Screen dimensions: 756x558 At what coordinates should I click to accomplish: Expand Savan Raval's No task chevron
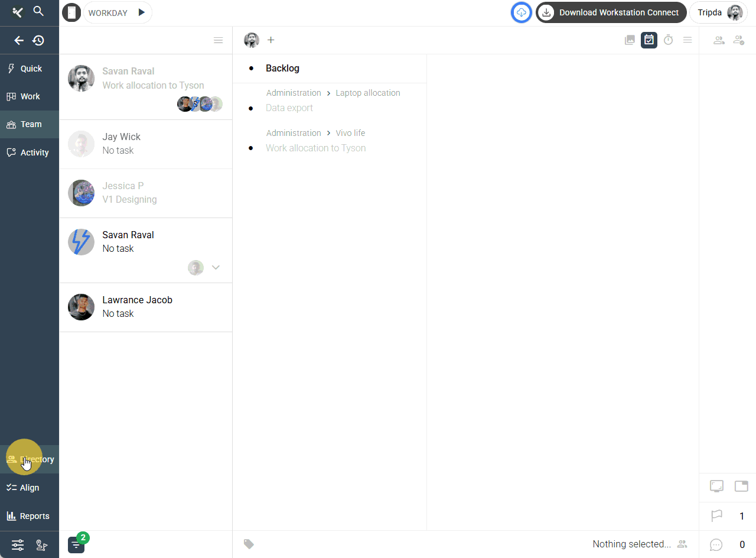tap(216, 268)
